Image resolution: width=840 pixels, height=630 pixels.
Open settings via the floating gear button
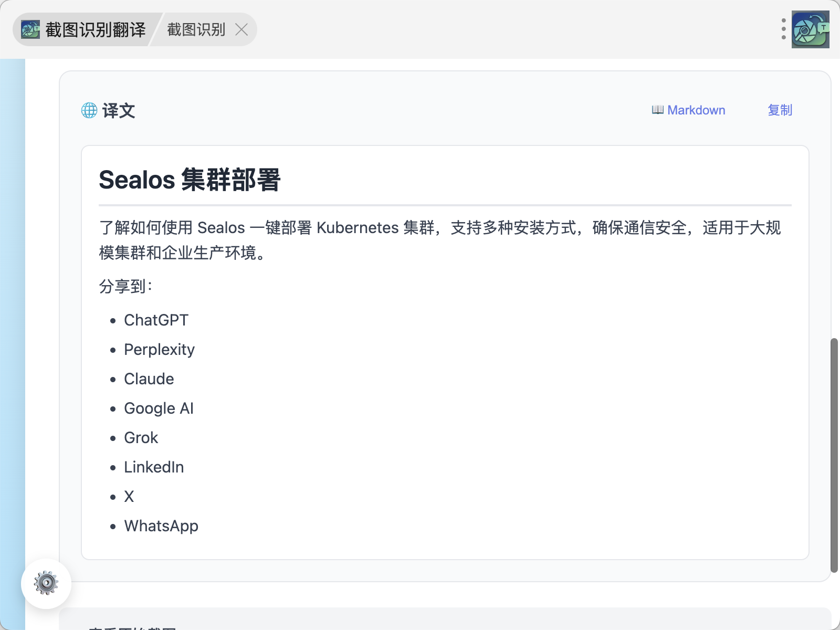click(46, 583)
